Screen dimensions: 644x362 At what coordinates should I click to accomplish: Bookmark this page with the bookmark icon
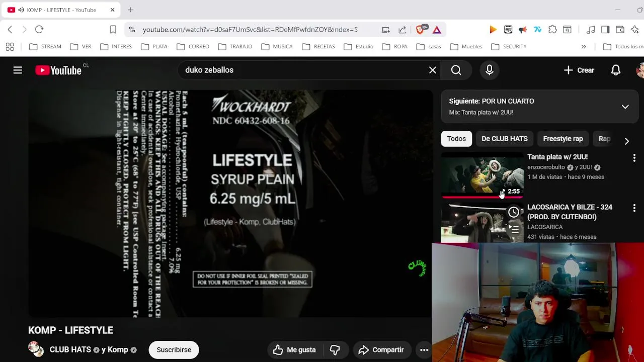(x=113, y=30)
